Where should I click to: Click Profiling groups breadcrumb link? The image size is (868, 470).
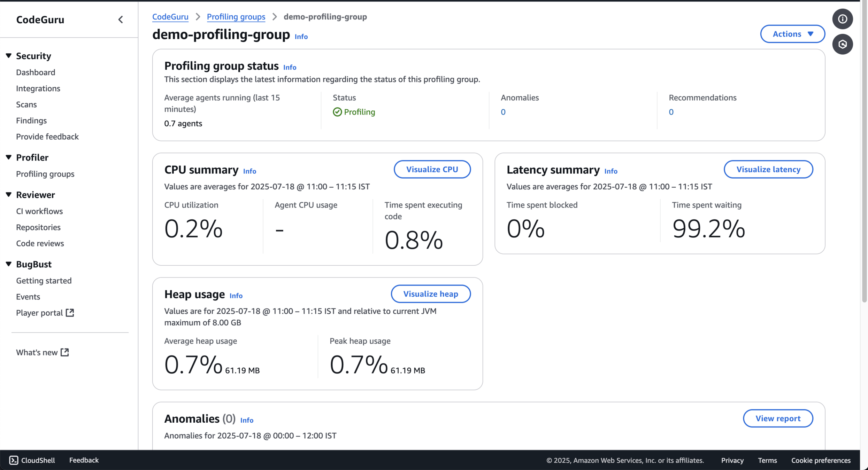pyautogui.click(x=236, y=17)
